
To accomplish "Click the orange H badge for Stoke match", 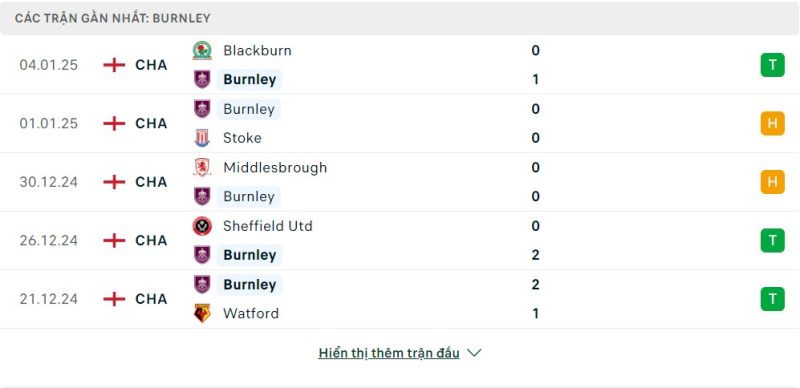I will (772, 123).
